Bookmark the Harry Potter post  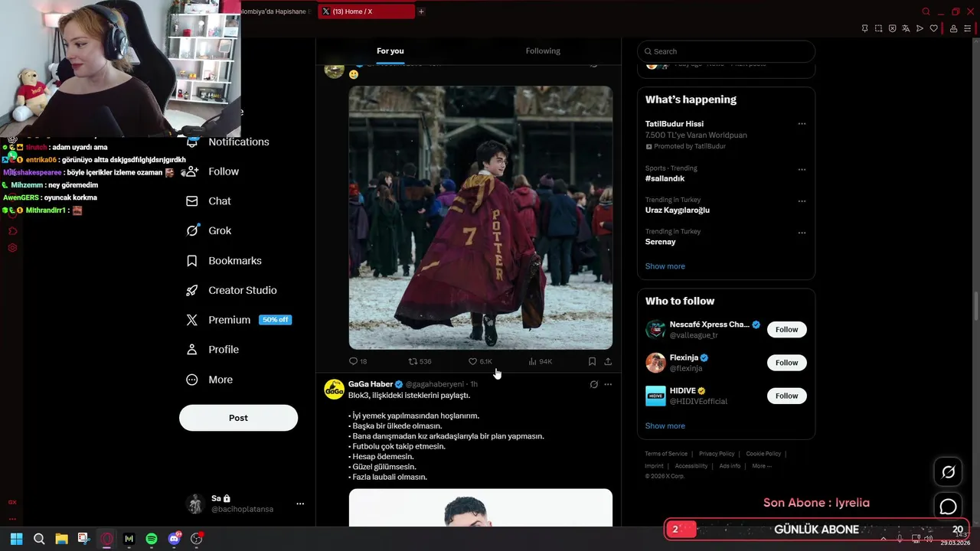(x=592, y=361)
